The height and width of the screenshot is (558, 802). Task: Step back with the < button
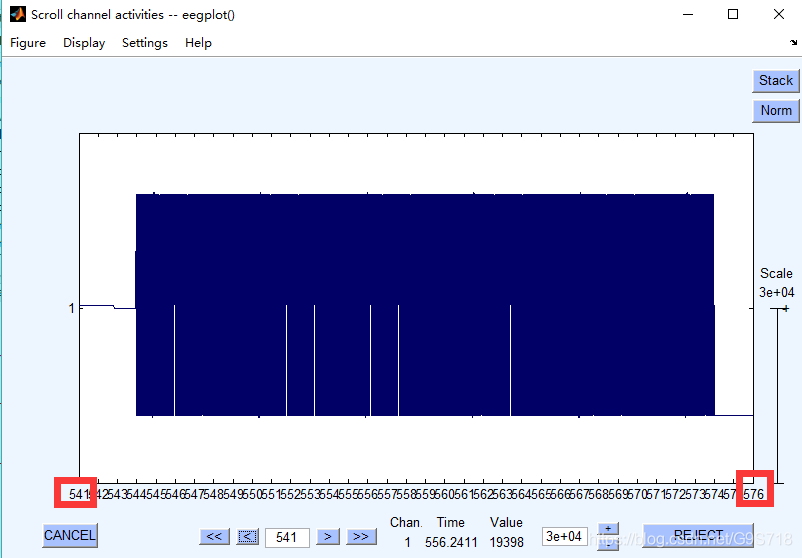[248, 537]
